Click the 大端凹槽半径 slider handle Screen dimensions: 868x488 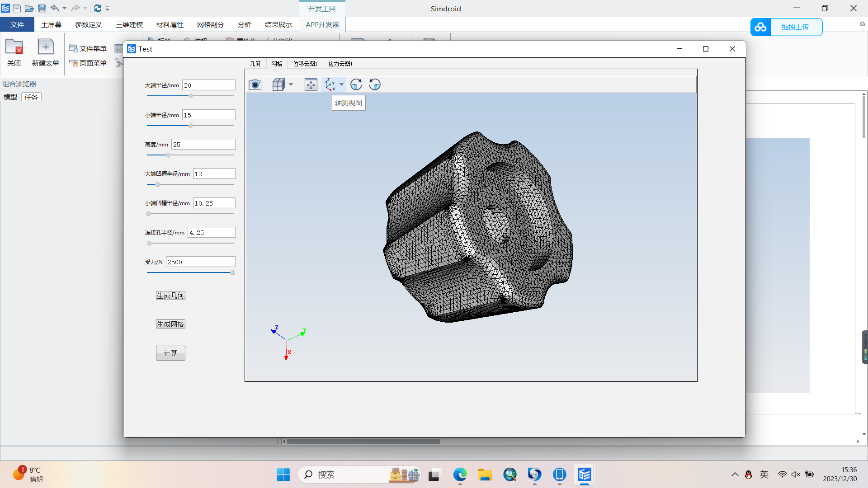click(x=157, y=184)
